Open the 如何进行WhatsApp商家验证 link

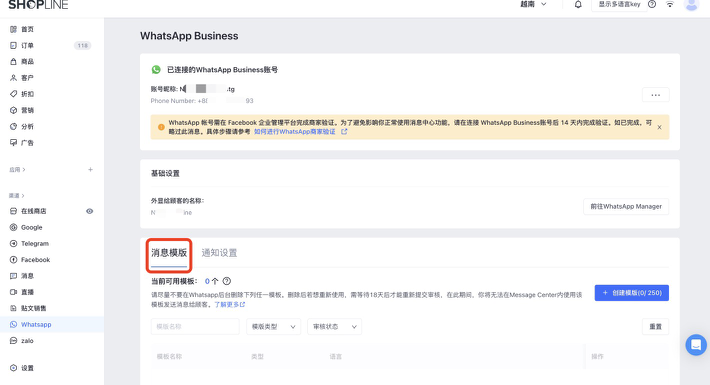tap(295, 132)
